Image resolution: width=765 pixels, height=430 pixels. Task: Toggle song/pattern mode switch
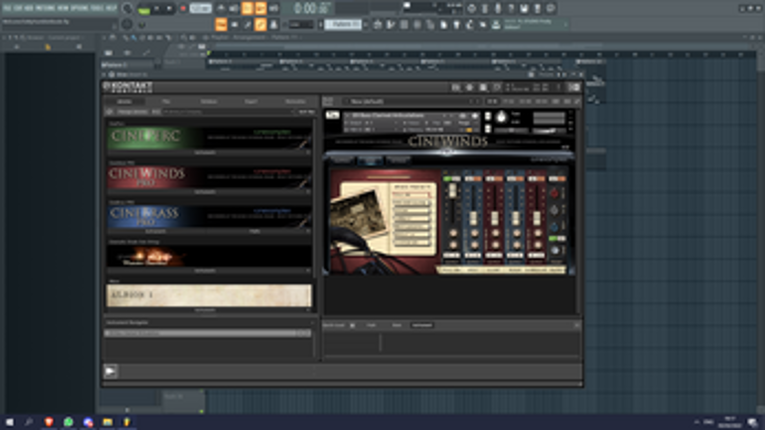[x=144, y=9]
